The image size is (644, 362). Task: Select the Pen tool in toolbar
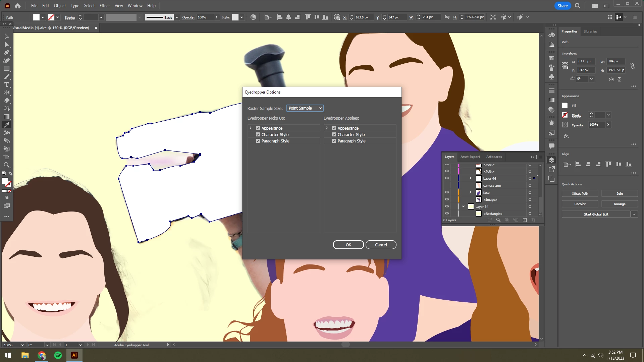(6, 53)
